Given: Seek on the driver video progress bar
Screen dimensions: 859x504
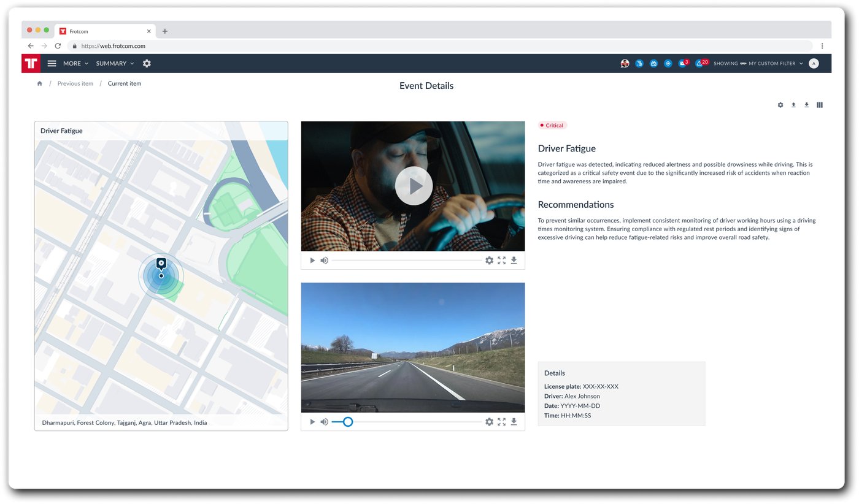Looking at the screenshot, I should [407, 261].
